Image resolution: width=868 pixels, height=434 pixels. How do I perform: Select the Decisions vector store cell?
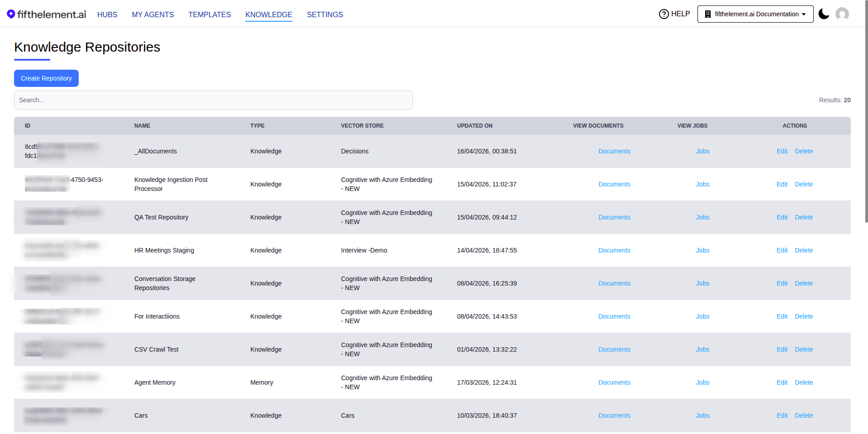pos(355,151)
